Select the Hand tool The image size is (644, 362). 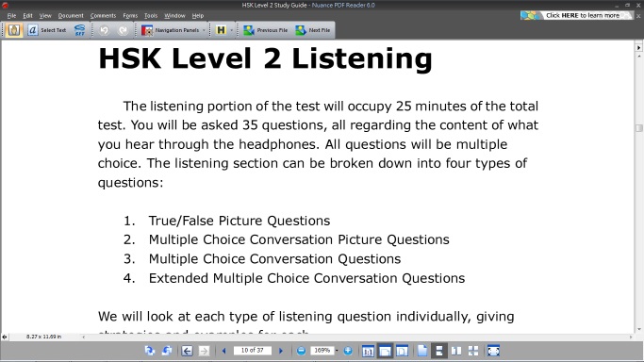14,30
